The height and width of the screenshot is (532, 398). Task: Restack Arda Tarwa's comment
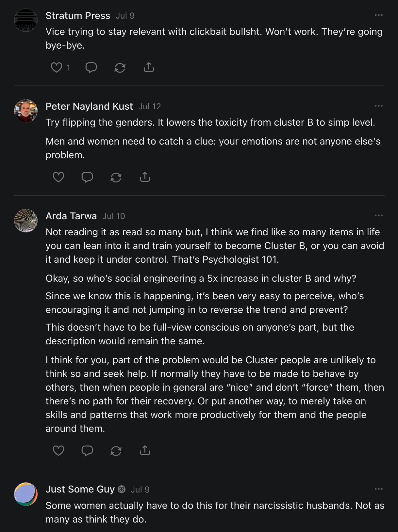tap(116, 451)
